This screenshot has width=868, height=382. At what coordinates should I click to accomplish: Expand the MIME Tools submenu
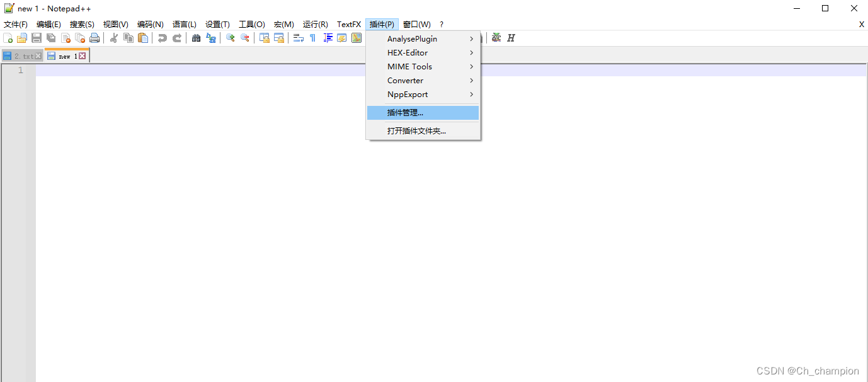pos(423,66)
